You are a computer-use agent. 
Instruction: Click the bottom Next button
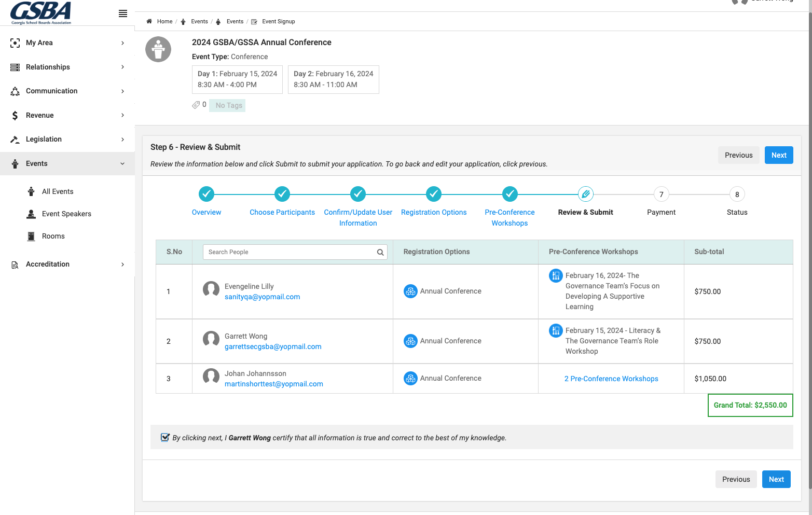pyautogui.click(x=776, y=479)
